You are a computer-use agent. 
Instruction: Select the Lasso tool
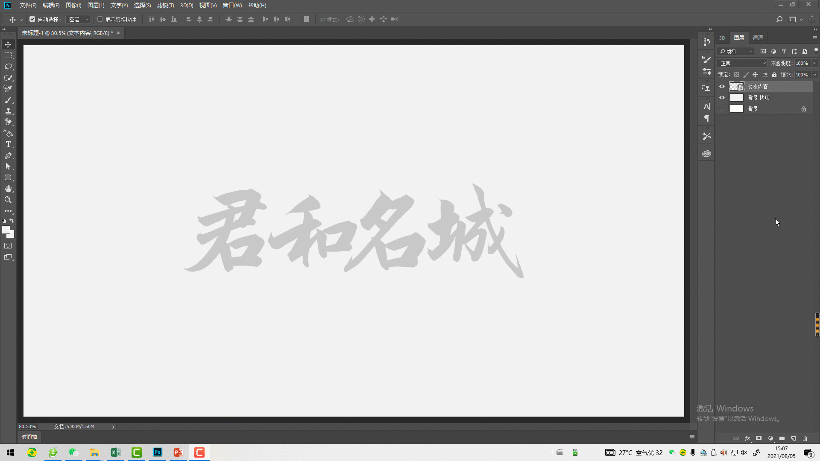point(8,66)
